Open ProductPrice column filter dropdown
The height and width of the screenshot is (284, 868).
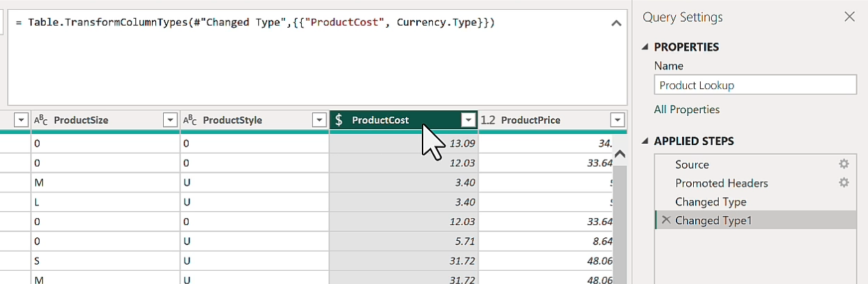click(618, 120)
